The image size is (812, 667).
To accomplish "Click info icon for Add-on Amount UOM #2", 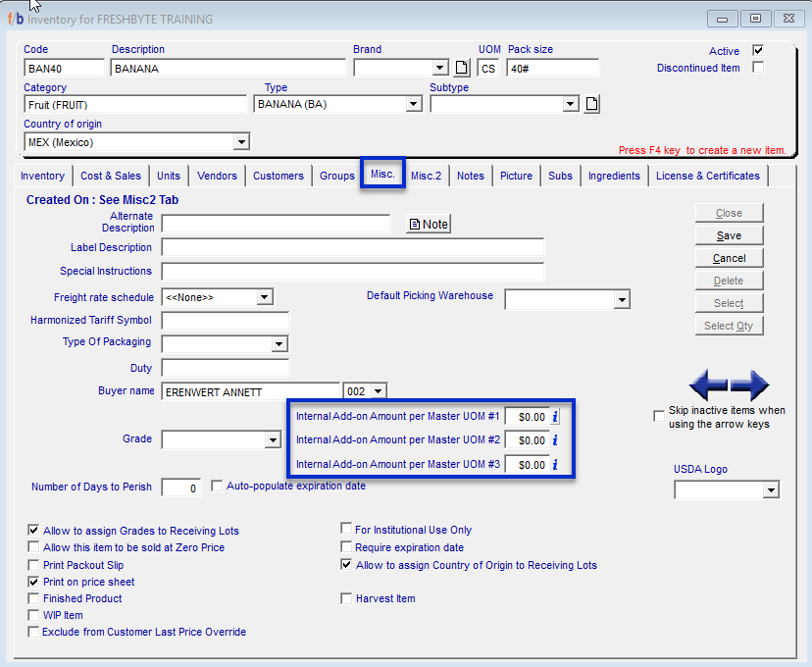I will click(555, 440).
